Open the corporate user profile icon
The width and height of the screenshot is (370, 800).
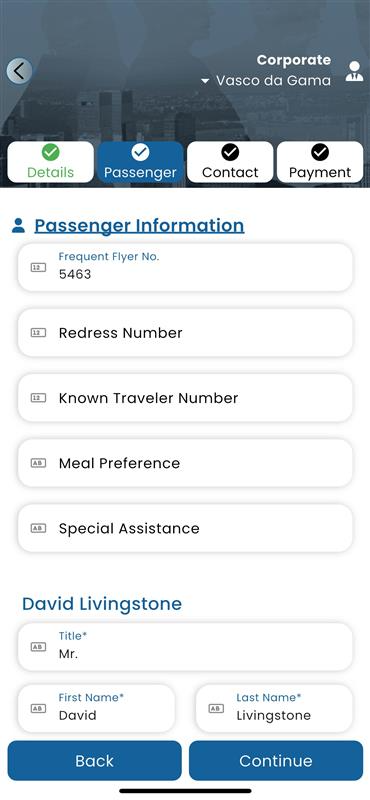[354, 71]
